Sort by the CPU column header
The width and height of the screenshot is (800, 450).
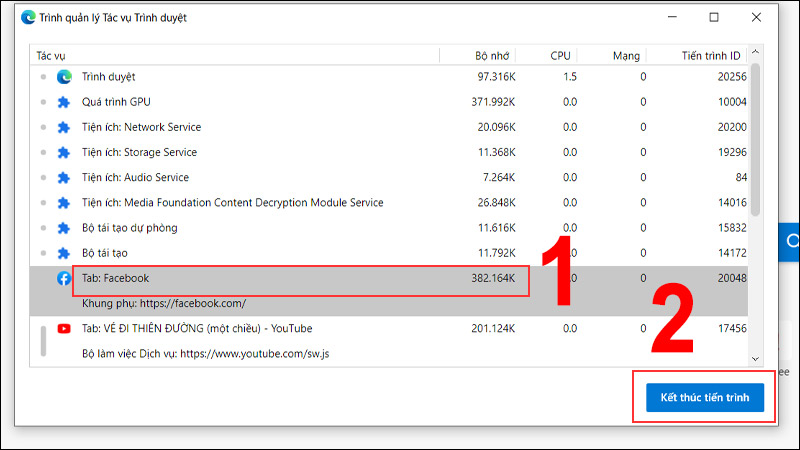coord(560,55)
